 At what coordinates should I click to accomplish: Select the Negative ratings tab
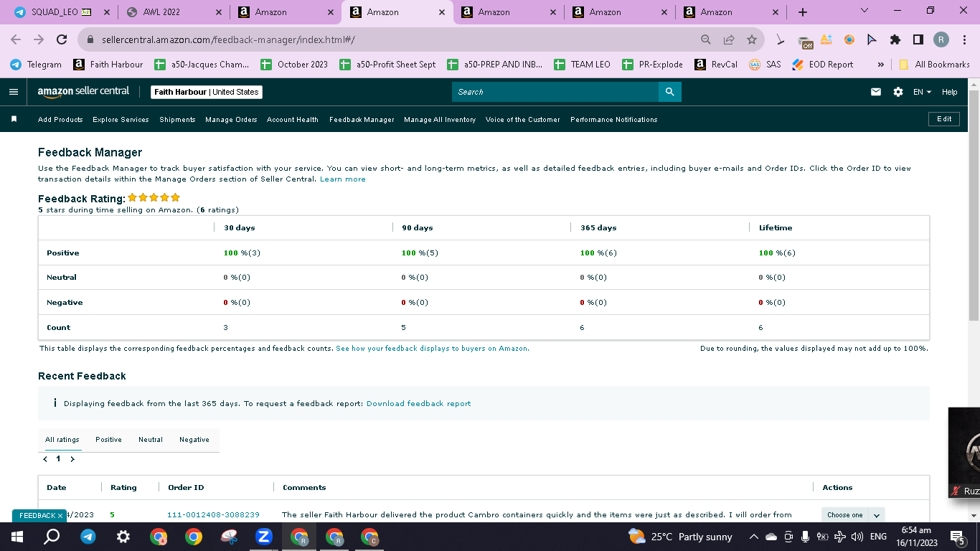click(x=194, y=440)
